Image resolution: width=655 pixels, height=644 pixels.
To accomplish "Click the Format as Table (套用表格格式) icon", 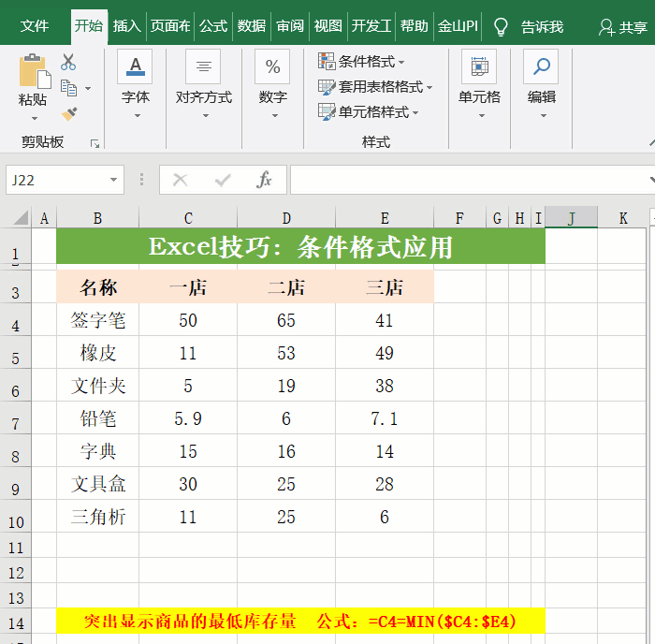I will click(x=327, y=87).
